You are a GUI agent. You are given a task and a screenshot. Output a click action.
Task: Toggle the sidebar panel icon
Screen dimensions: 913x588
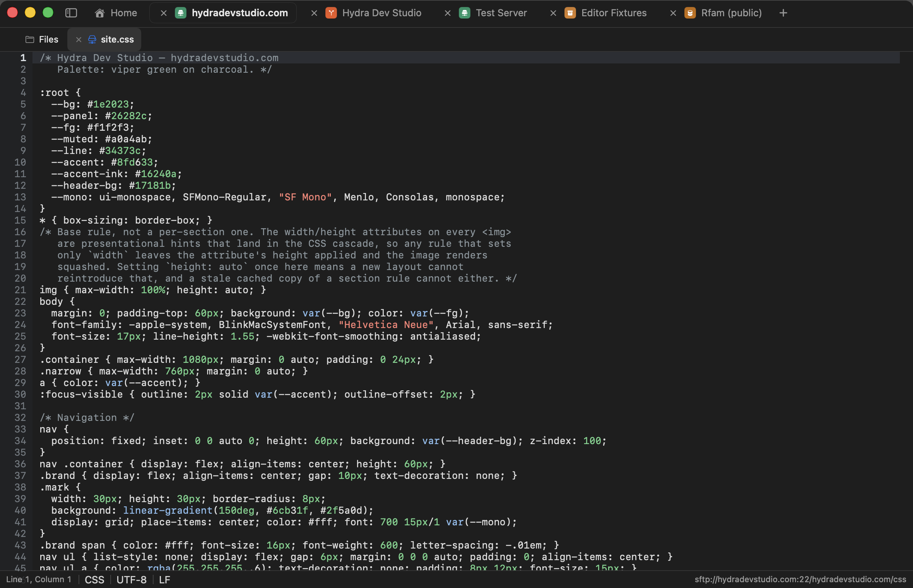(71, 13)
